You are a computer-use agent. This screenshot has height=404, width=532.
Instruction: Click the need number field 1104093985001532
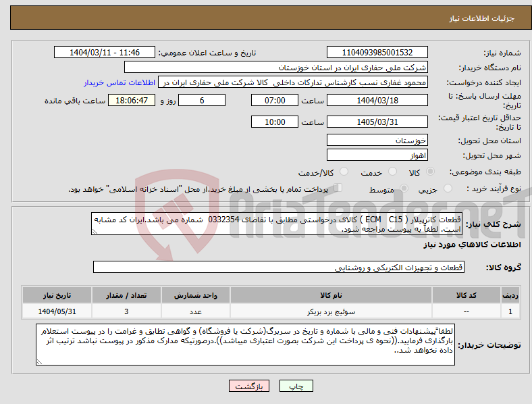pos(377,53)
